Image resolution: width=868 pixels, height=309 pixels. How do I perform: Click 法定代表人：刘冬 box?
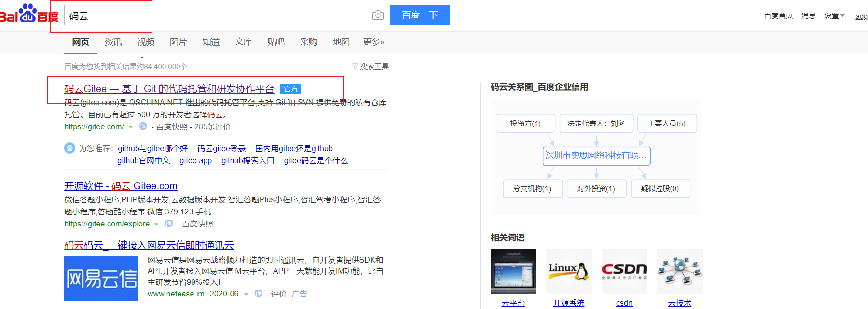596,123
